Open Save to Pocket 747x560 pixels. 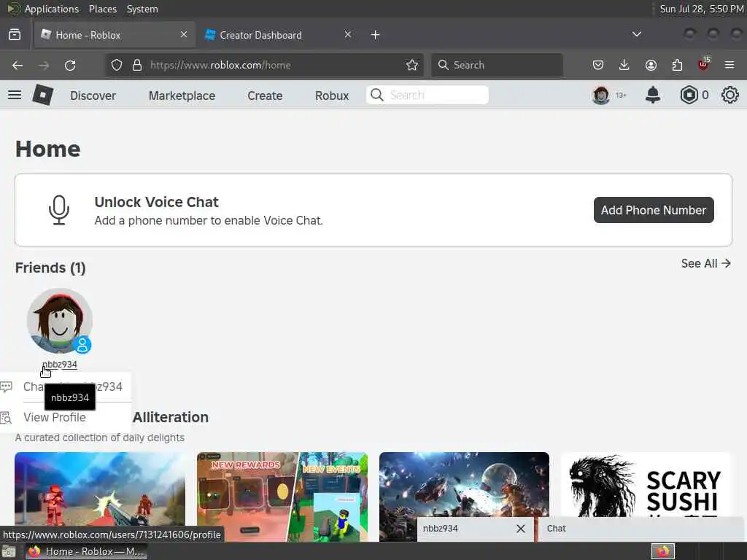point(598,65)
